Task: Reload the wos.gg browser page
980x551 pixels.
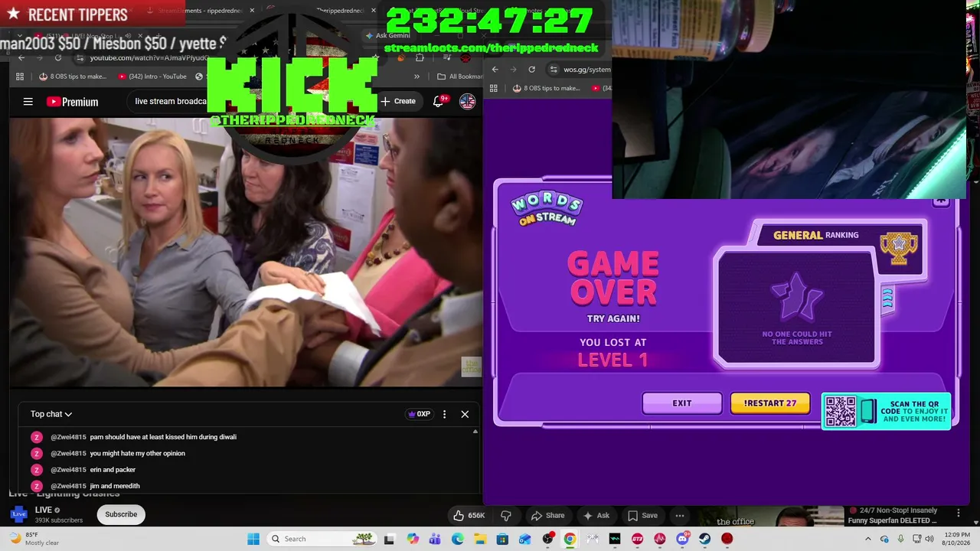Action: (x=532, y=69)
